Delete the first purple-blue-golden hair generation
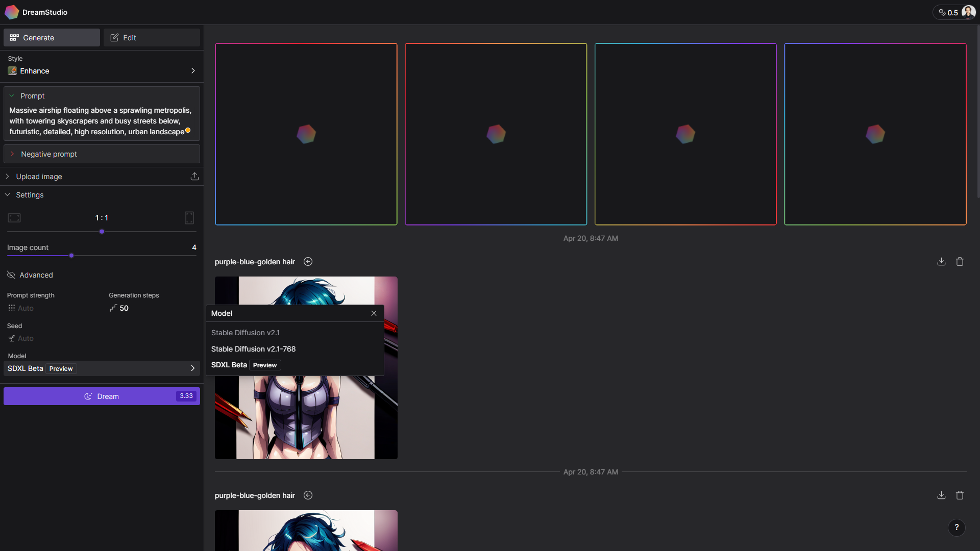This screenshot has height=551, width=980. (960, 262)
